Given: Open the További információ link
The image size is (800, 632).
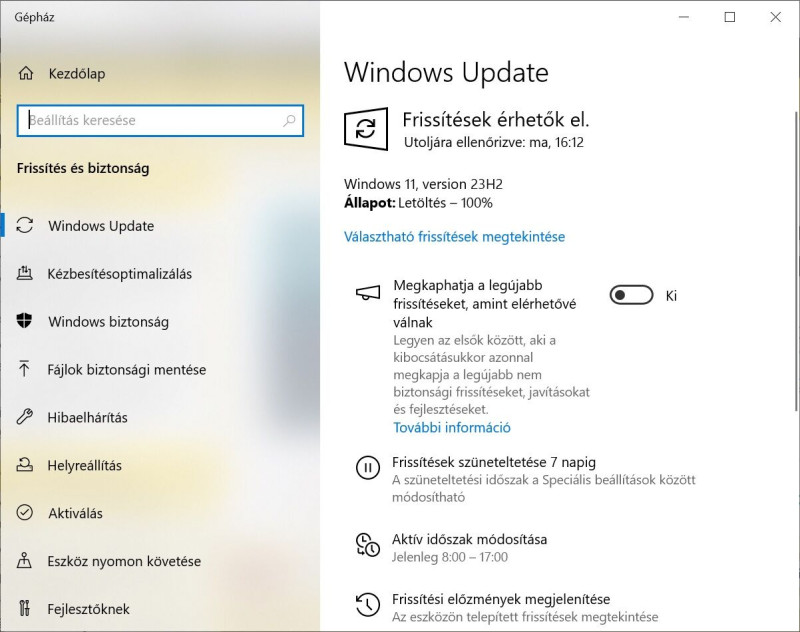Looking at the screenshot, I should (x=452, y=427).
